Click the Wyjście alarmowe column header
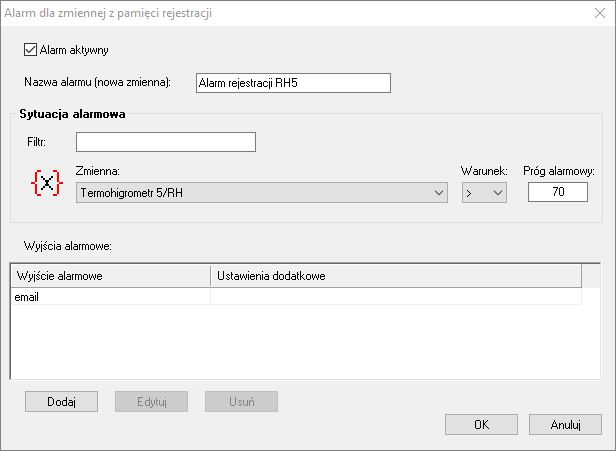Screen dimensions: 616x451 pyautogui.click(x=111, y=276)
